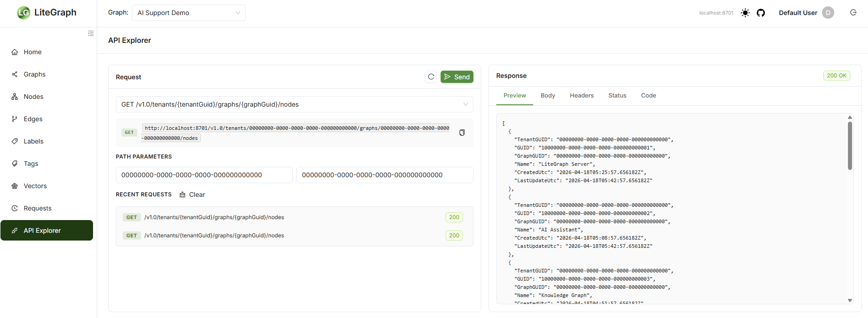The height and width of the screenshot is (318, 868).
Task: Click the LiteGraph logo icon
Action: [23, 13]
